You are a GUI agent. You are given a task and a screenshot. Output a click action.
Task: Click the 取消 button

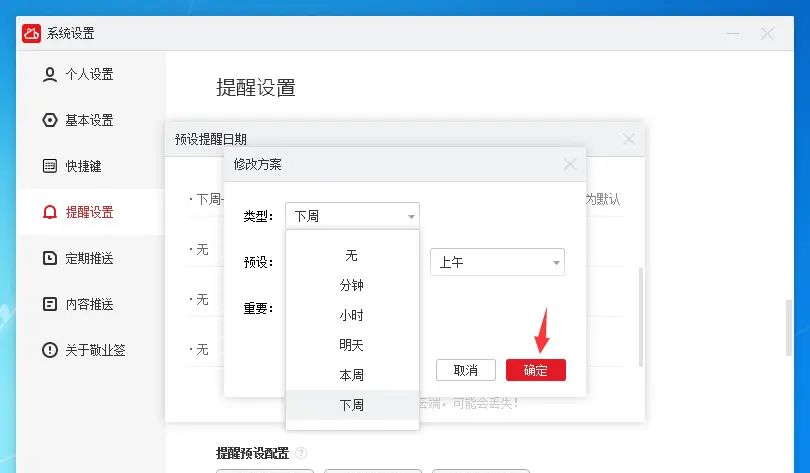[465, 370]
